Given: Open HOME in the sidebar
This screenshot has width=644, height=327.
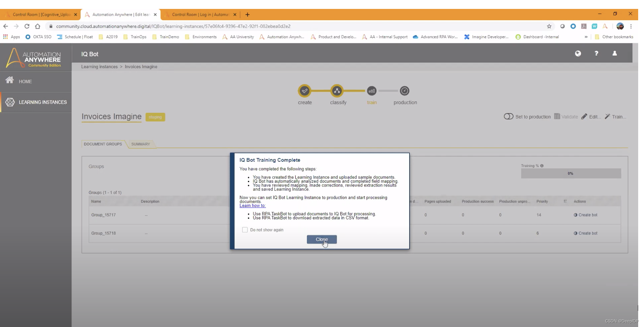Looking at the screenshot, I should [x=36, y=82].
